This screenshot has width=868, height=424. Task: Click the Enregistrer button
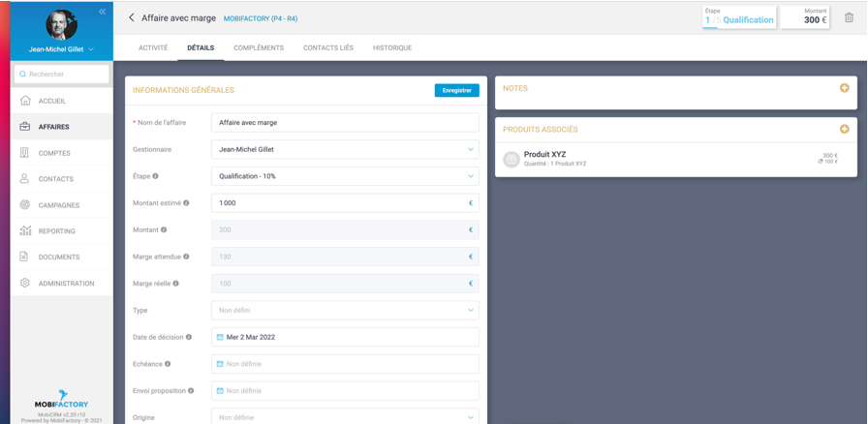[x=456, y=90]
